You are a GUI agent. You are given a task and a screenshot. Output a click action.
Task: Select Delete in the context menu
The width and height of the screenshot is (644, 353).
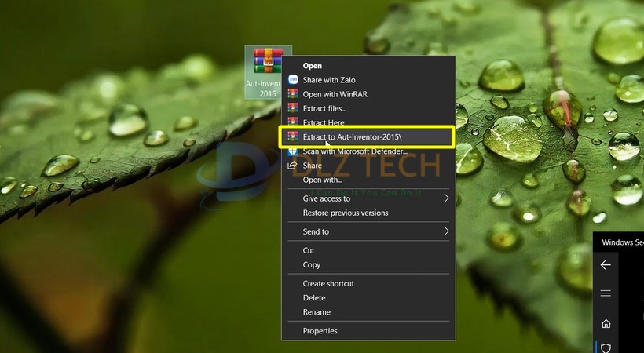pyautogui.click(x=368, y=298)
